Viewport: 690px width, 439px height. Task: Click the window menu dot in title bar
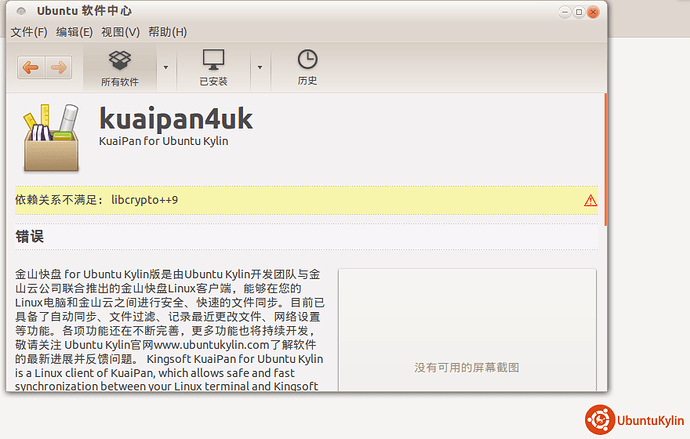21,11
